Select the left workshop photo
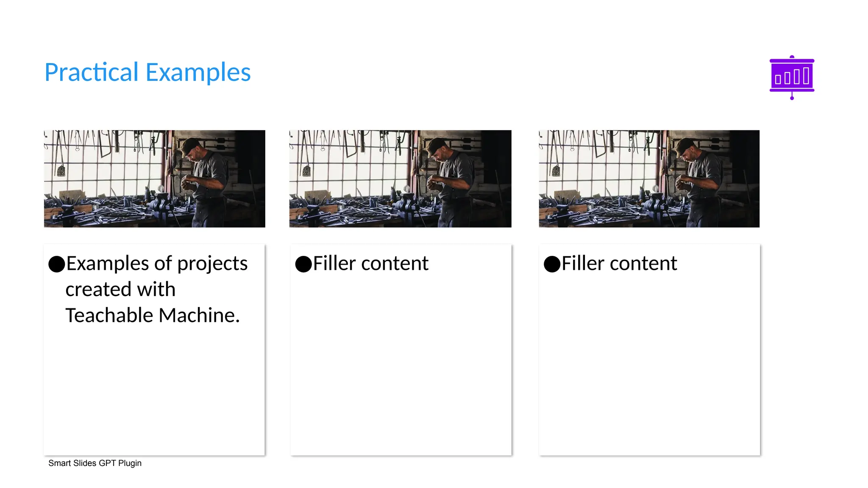The width and height of the screenshot is (868, 488). (154, 178)
